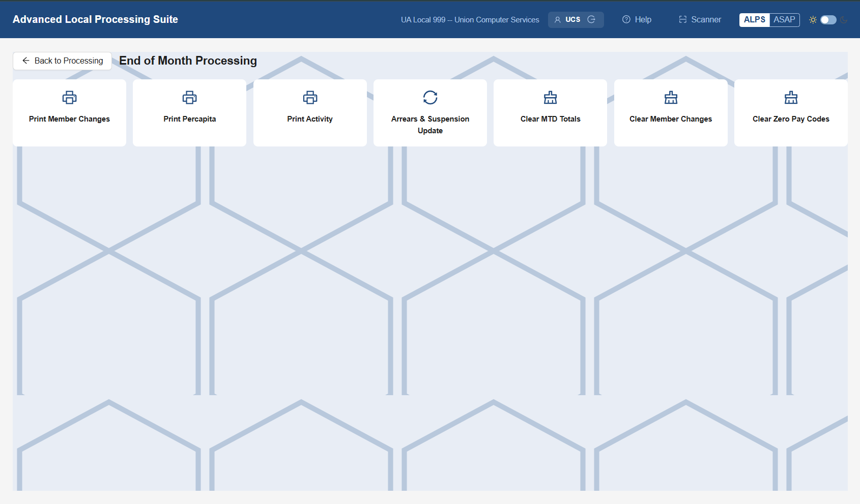Click the back arrow icon
Viewport: 860px width, 504px height.
click(25, 61)
